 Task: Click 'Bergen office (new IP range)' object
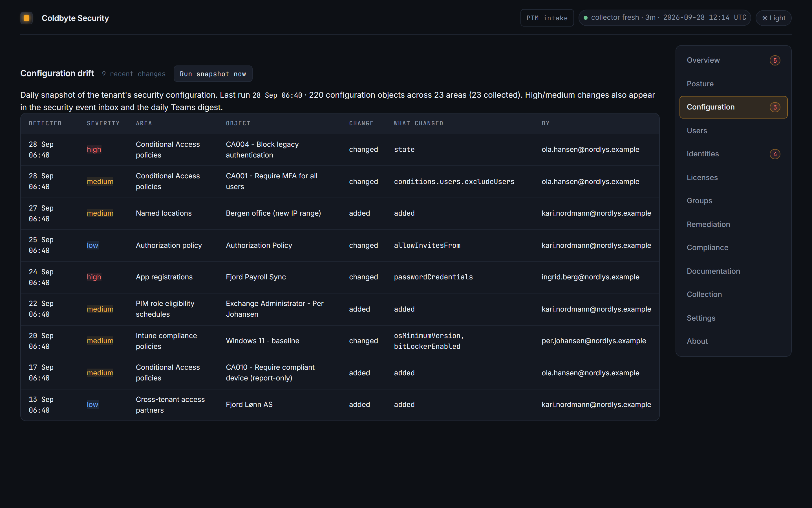click(x=273, y=213)
